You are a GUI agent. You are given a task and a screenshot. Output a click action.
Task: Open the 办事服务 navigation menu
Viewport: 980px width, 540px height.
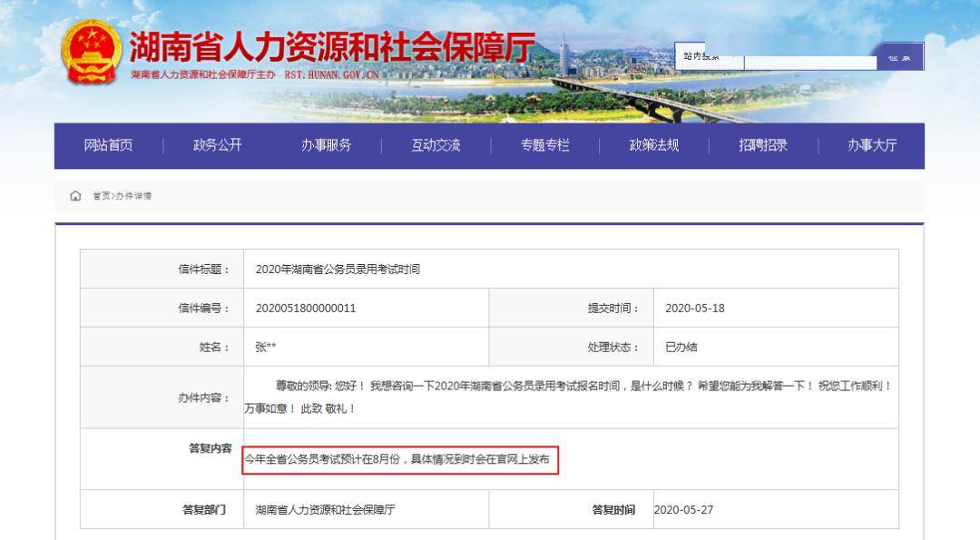tap(327, 145)
